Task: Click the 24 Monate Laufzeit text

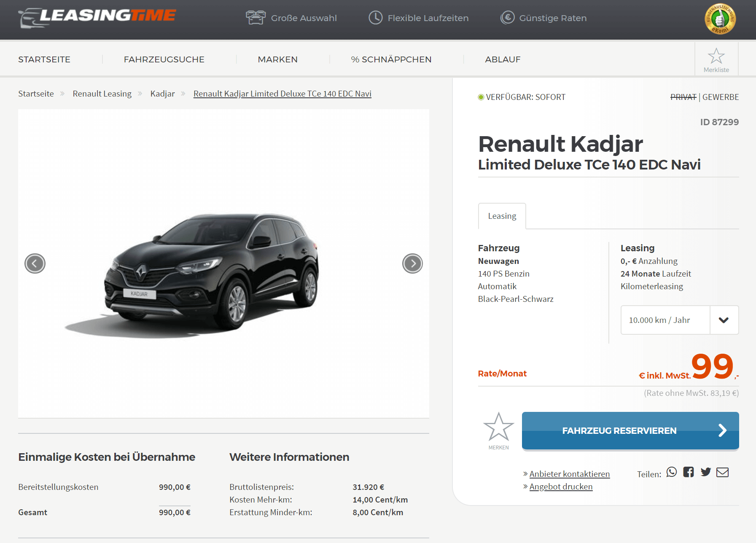Action: pos(656,274)
